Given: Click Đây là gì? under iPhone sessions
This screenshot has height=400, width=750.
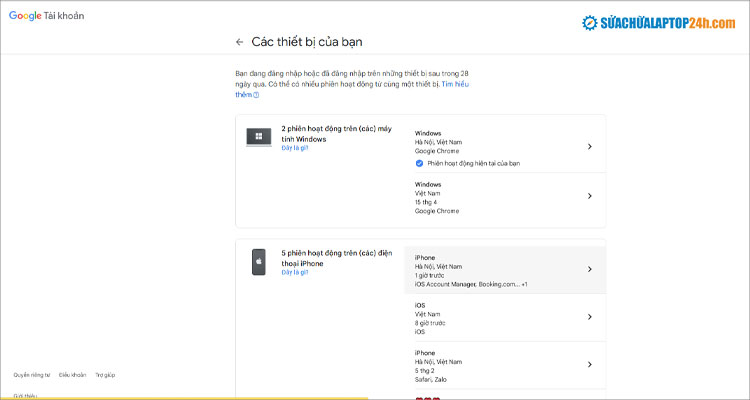Looking at the screenshot, I should [x=295, y=272].
